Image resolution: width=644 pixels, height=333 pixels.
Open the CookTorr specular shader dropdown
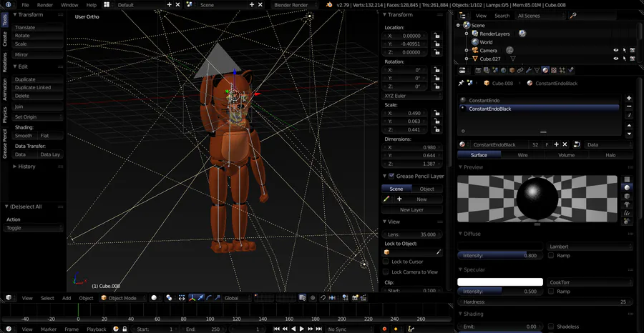(590, 282)
